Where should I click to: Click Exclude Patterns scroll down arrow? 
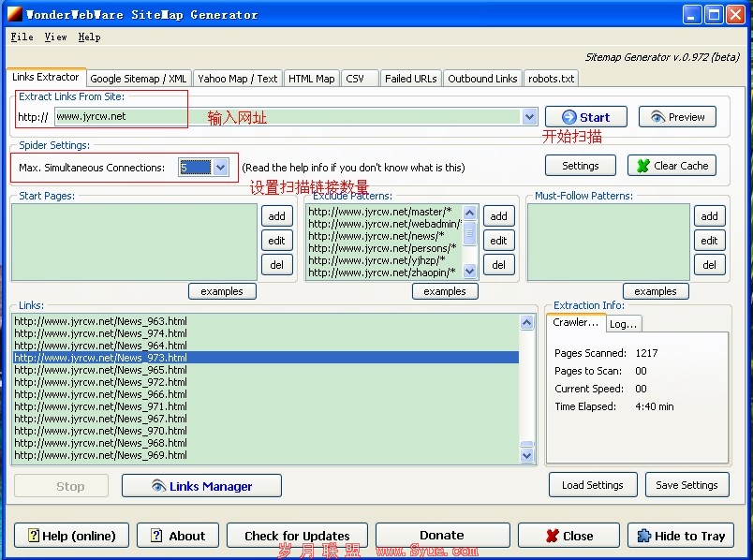[469, 272]
